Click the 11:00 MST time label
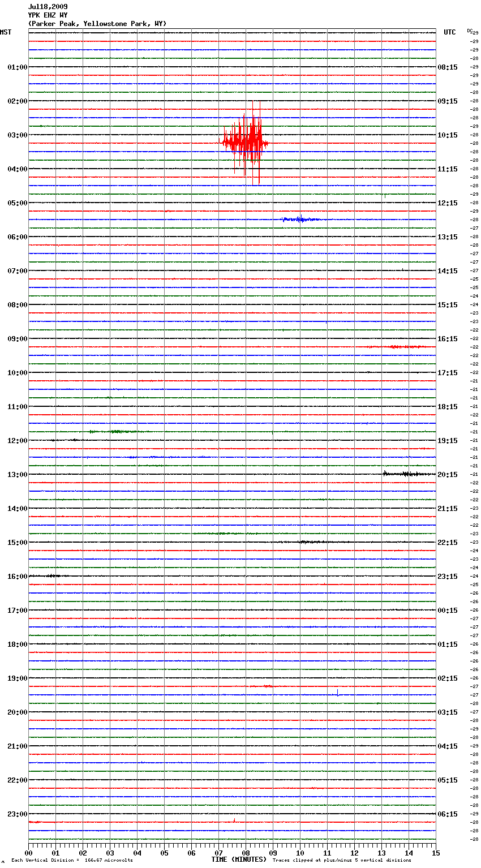This screenshot has width=481, height=868. pyautogui.click(x=18, y=407)
